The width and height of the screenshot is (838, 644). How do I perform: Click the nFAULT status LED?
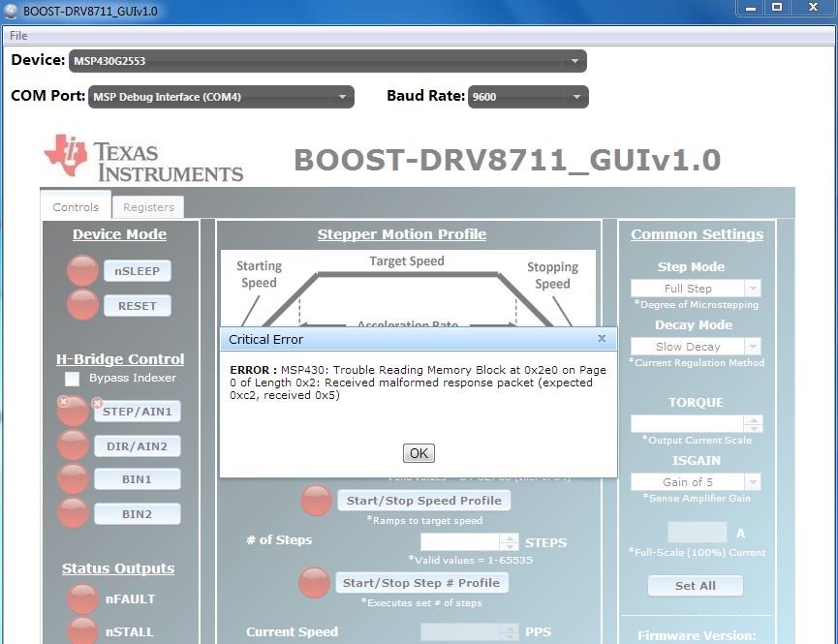83,598
